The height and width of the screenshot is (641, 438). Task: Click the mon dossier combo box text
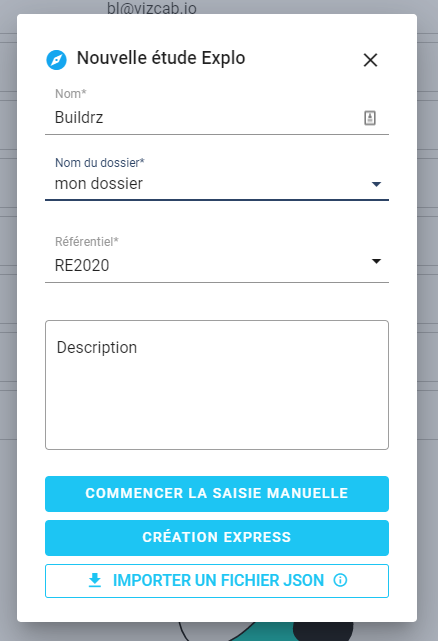(99, 184)
